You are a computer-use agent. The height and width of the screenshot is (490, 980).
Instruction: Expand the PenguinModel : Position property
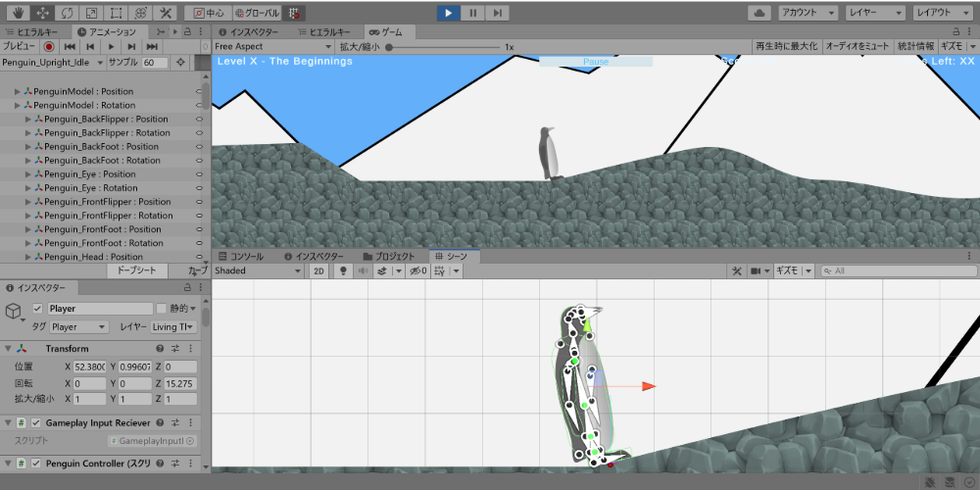pos(17,91)
